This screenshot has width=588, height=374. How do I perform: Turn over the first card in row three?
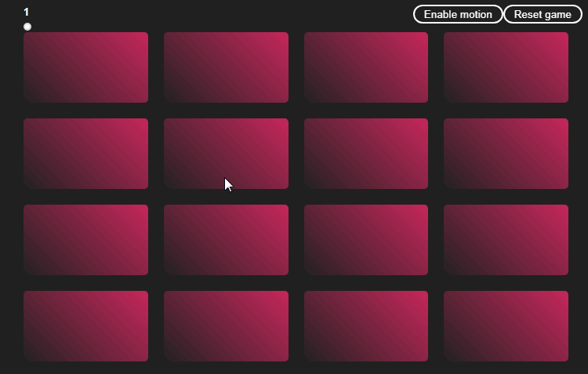85,240
